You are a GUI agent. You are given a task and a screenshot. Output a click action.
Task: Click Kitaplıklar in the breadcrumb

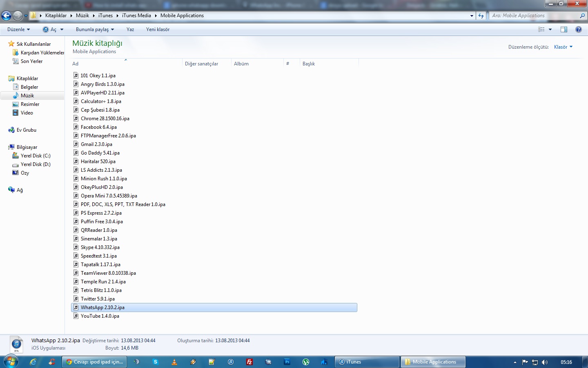pyautogui.click(x=56, y=16)
